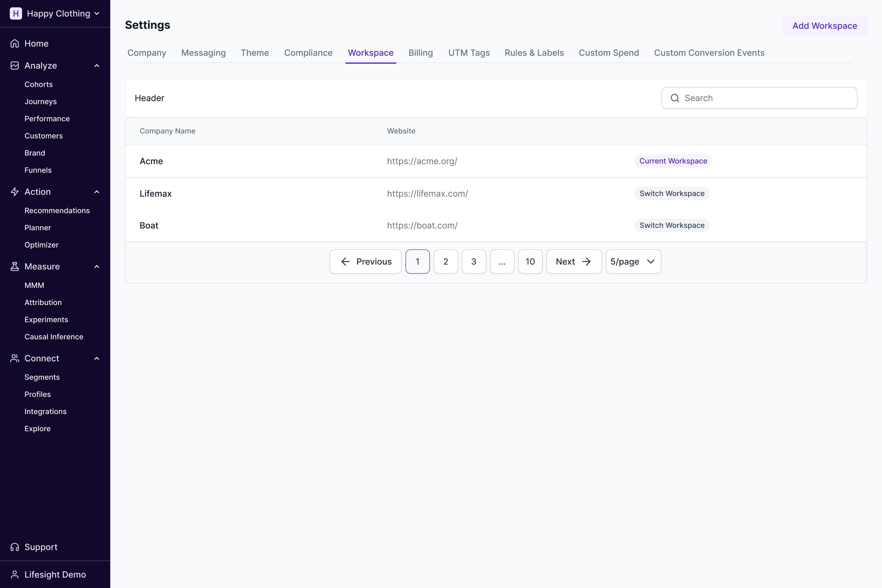Click the workspace Search field
This screenshot has width=882, height=588.
coord(765,98)
